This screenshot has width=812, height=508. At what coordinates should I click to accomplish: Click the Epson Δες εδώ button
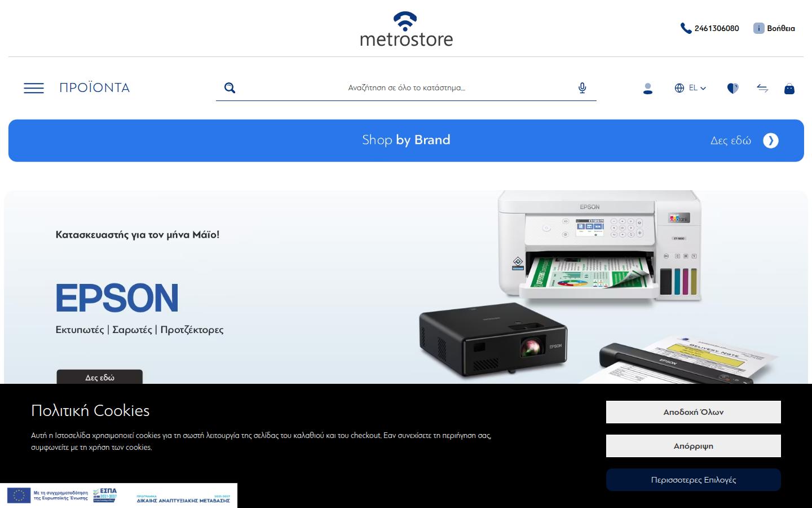pos(100,377)
